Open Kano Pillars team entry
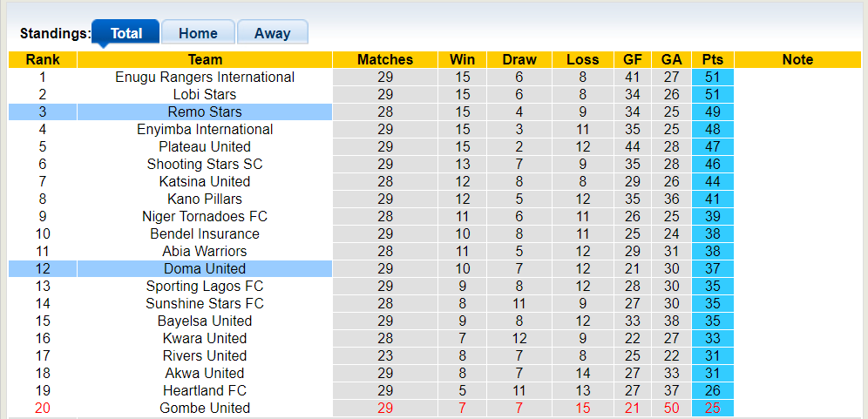 pos(205,199)
